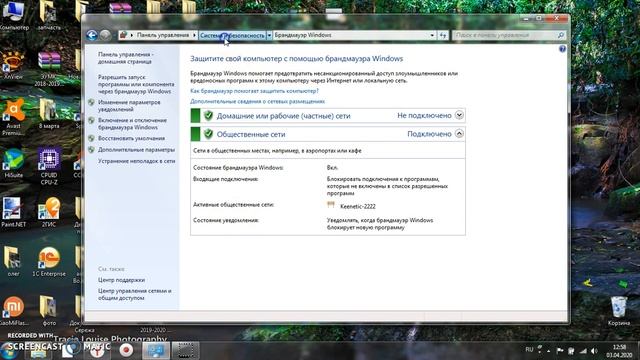This screenshot has height=360, width=640.
Task: Open Центр управления сетями и общим доступом
Action: 135,294
